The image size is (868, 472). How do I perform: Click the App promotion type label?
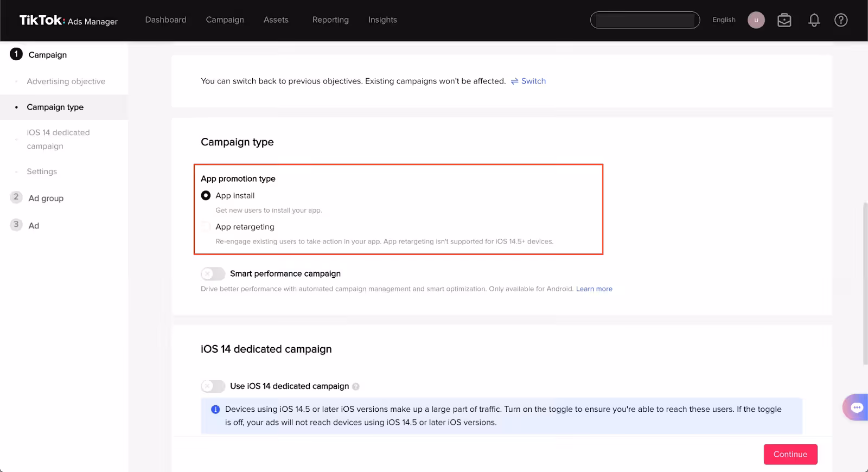(x=238, y=178)
